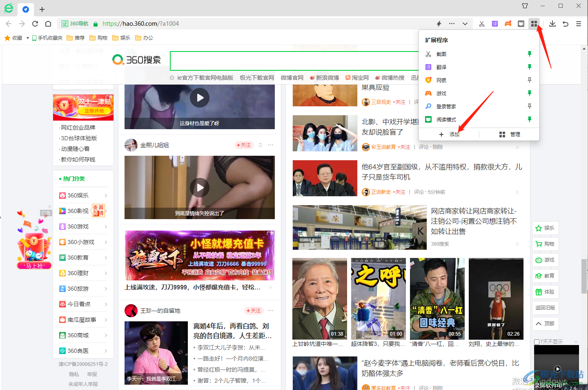Viewport: 588px width, 390px height.
Task: Click the 购物 cart shortcut on right
Action: pyautogui.click(x=546, y=244)
